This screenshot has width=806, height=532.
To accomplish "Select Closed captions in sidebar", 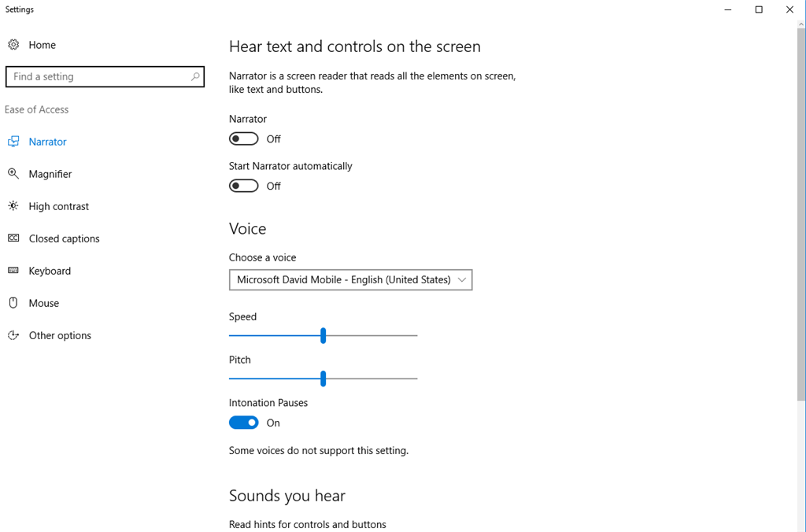I will [x=65, y=238].
